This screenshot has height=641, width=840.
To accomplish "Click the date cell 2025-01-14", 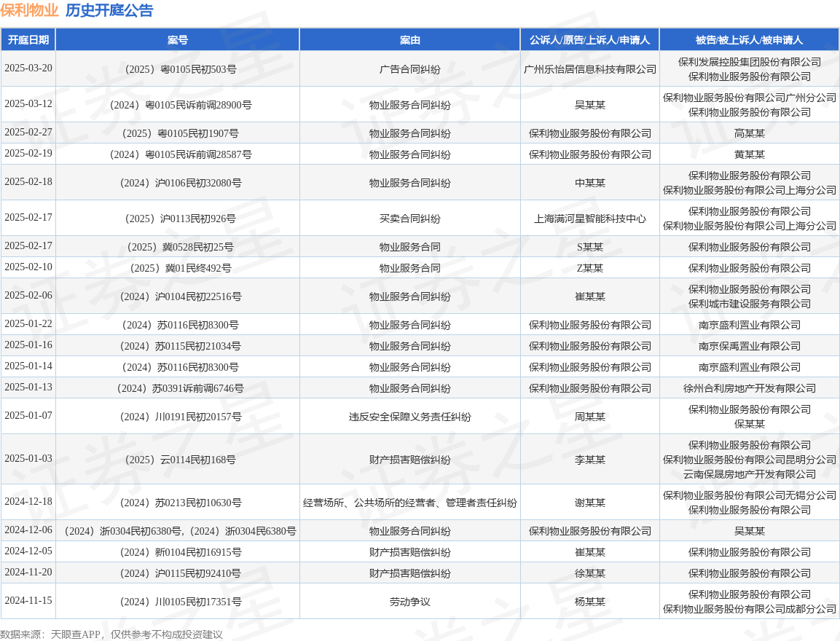I will [28, 366].
